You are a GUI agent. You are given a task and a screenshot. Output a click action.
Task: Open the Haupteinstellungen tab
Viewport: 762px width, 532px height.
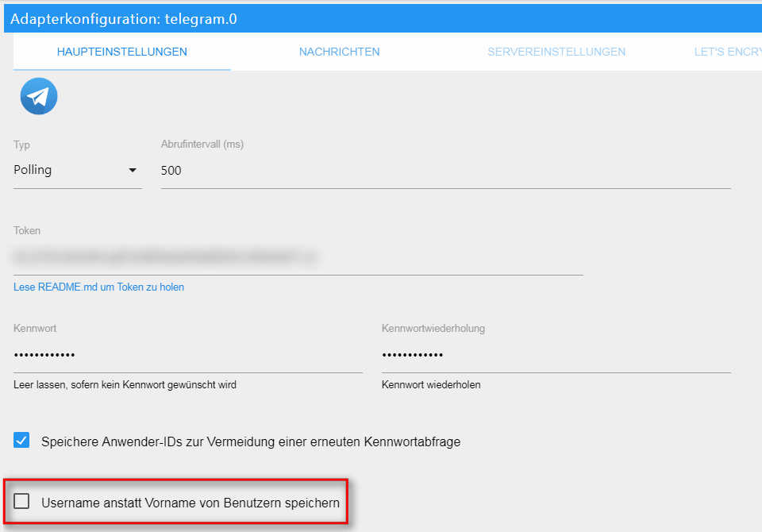point(122,52)
